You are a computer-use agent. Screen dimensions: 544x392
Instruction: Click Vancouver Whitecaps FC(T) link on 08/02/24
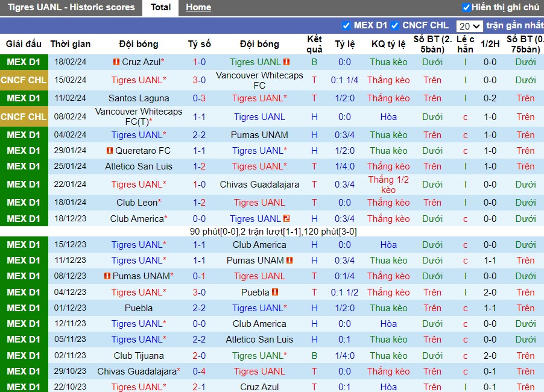(139, 116)
